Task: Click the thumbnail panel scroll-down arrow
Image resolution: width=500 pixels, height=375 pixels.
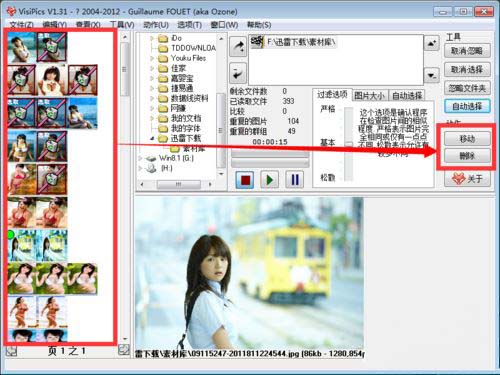Action: tap(125, 339)
